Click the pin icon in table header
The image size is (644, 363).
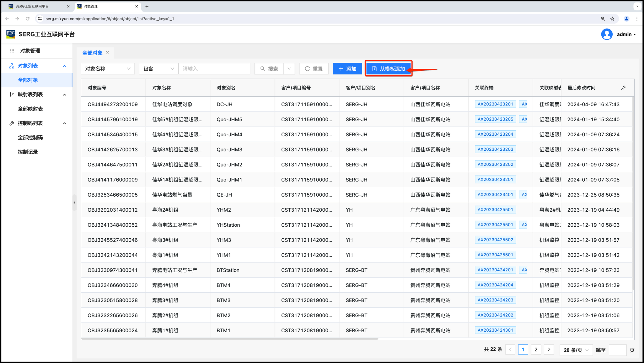tap(623, 88)
